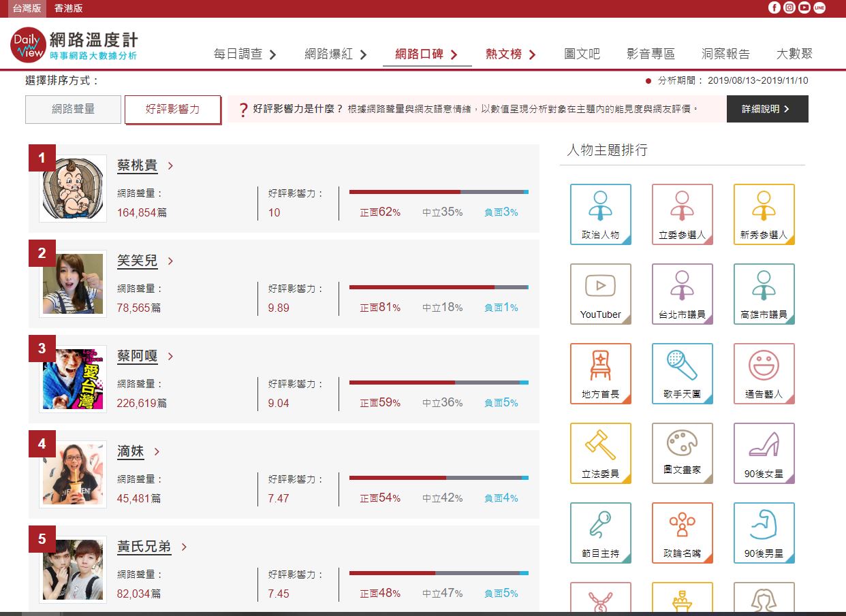Expand the 每日調查 menu
846x616 pixels.
click(x=245, y=54)
